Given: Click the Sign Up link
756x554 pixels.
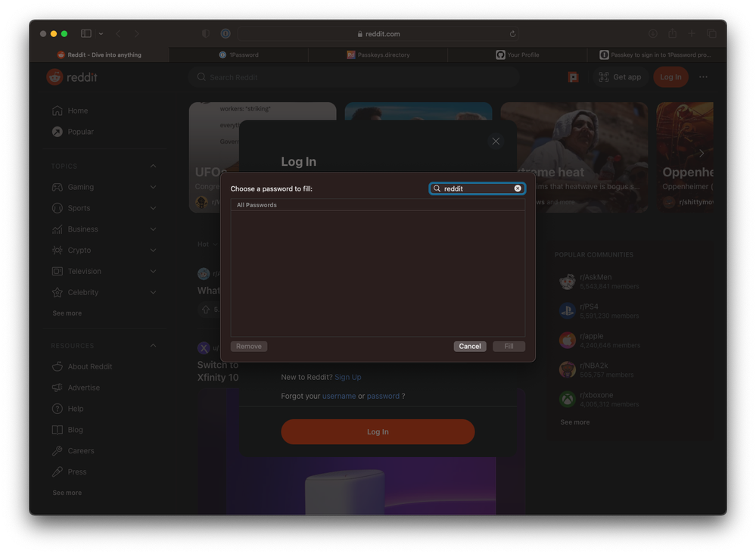Looking at the screenshot, I should click(x=348, y=377).
